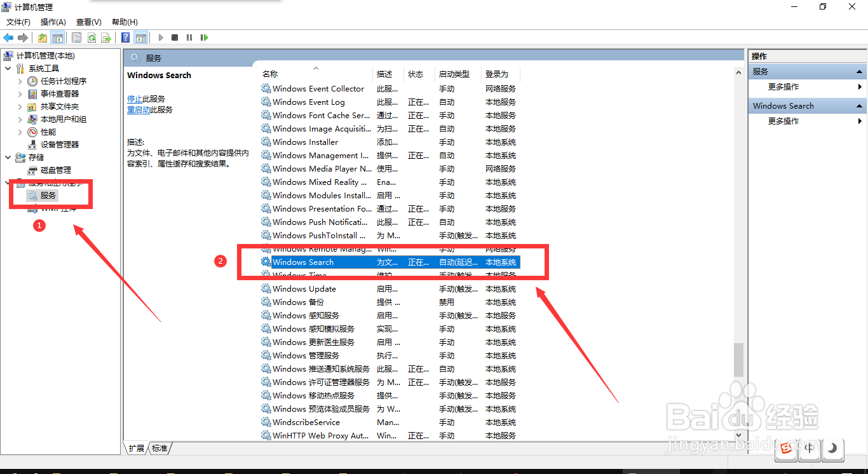Sort by the 状态 column header
This screenshot has width=868, height=474.
420,74
